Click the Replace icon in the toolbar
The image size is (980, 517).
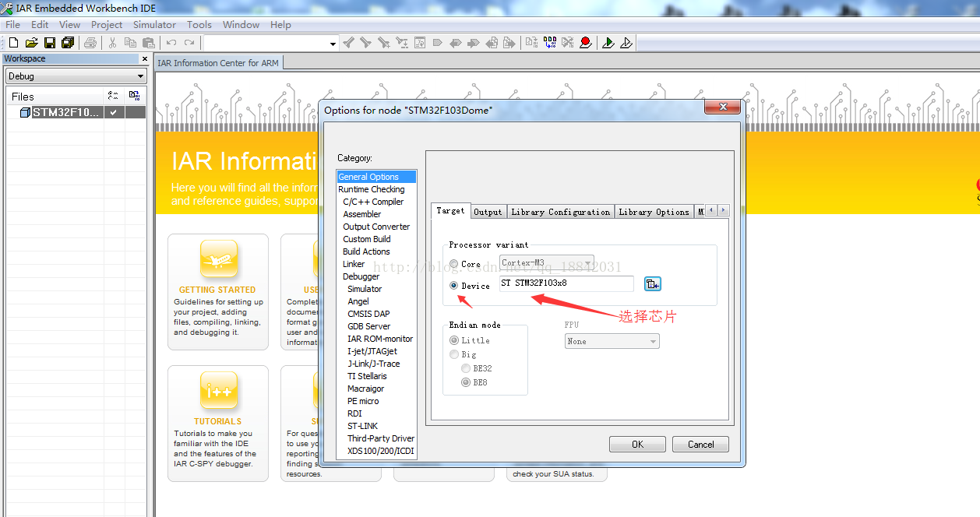[x=401, y=43]
